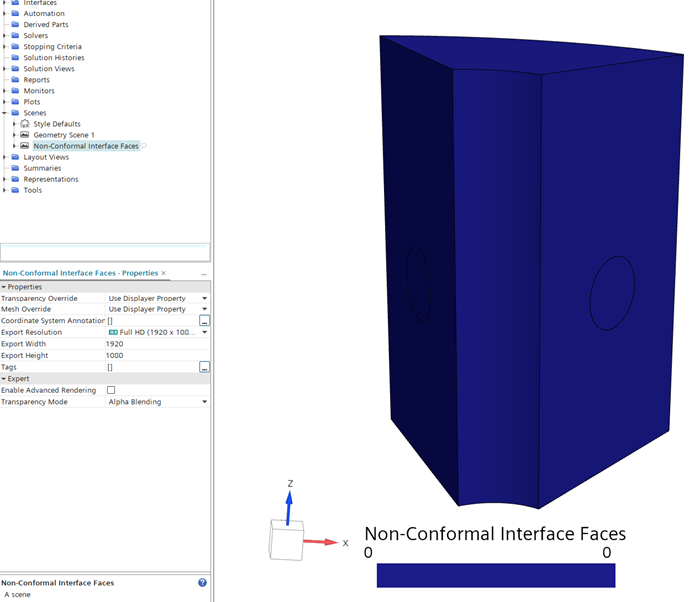
Task: Select Solution Histories tree item
Action: click(x=54, y=57)
